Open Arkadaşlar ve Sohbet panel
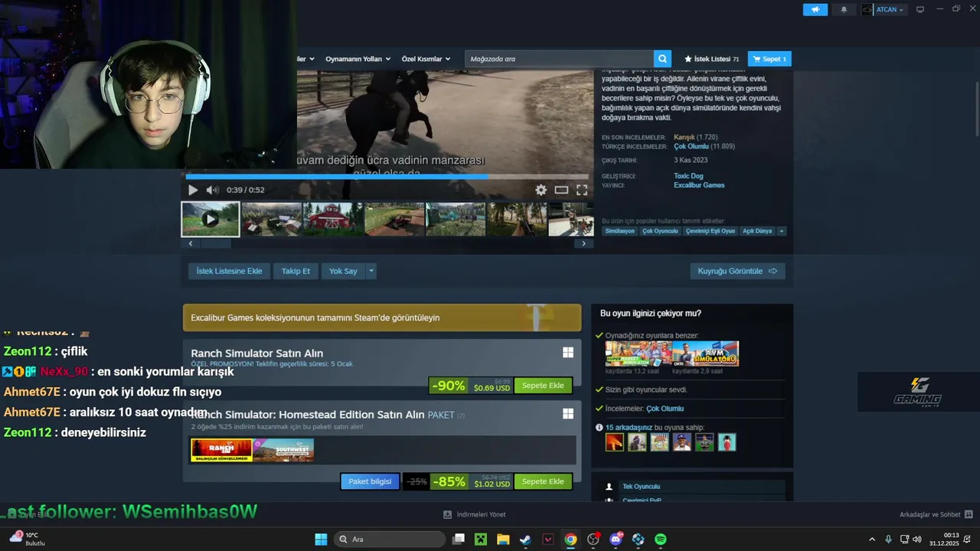Screen dimensions: 980x551 click(936, 514)
